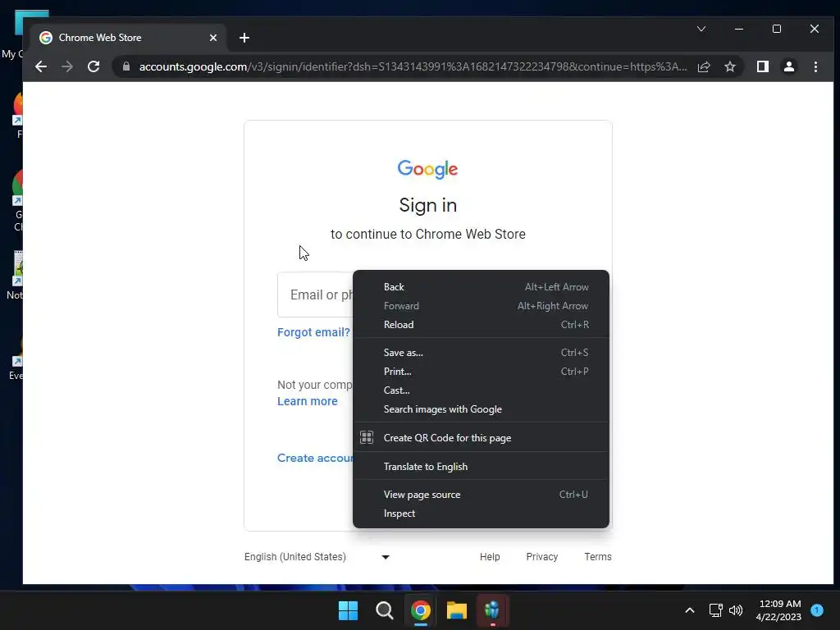Select Print... menu entry
Viewport: 840px width, 630px height.
point(481,372)
